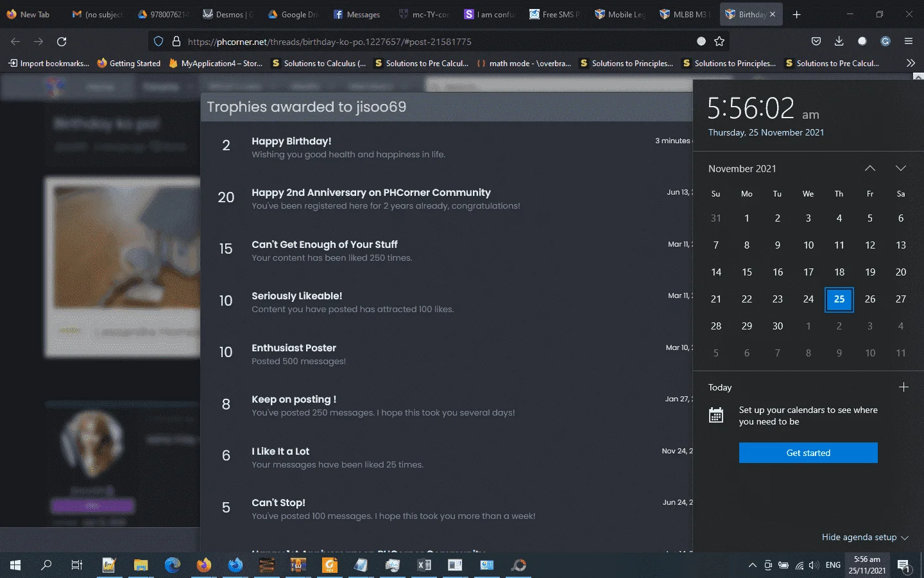This screenshot has width=924, height=578.
Task: Click the taskbar clock 5:56 am
Action: tap(867, 565)
